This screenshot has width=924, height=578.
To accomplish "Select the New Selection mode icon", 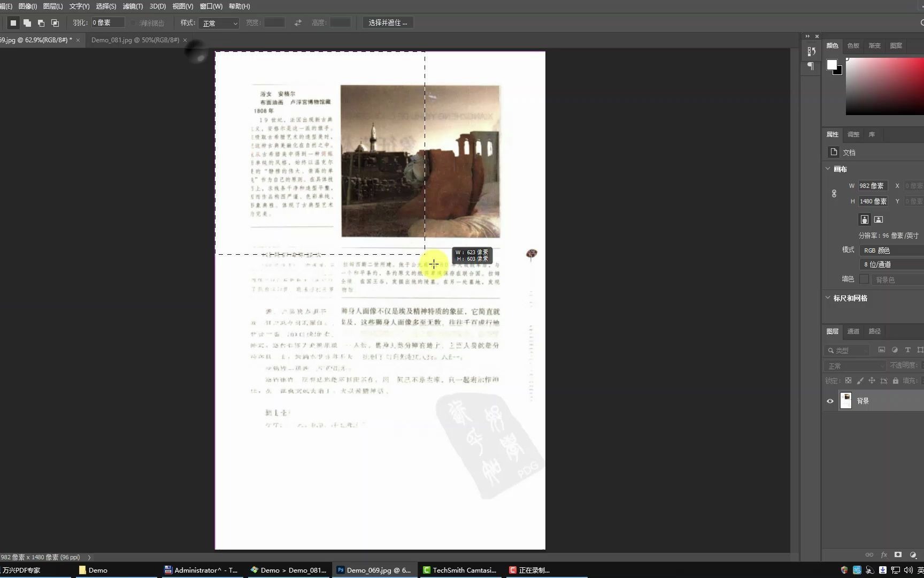I will (13, 22).
